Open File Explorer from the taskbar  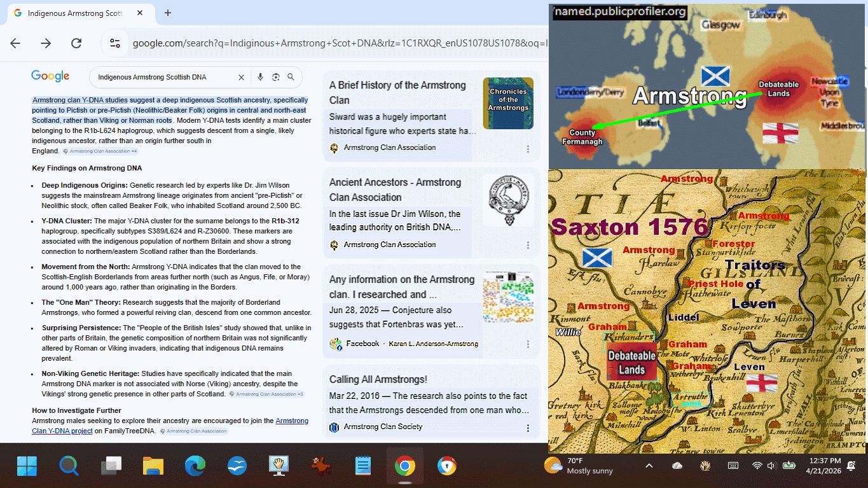(153, 466)
